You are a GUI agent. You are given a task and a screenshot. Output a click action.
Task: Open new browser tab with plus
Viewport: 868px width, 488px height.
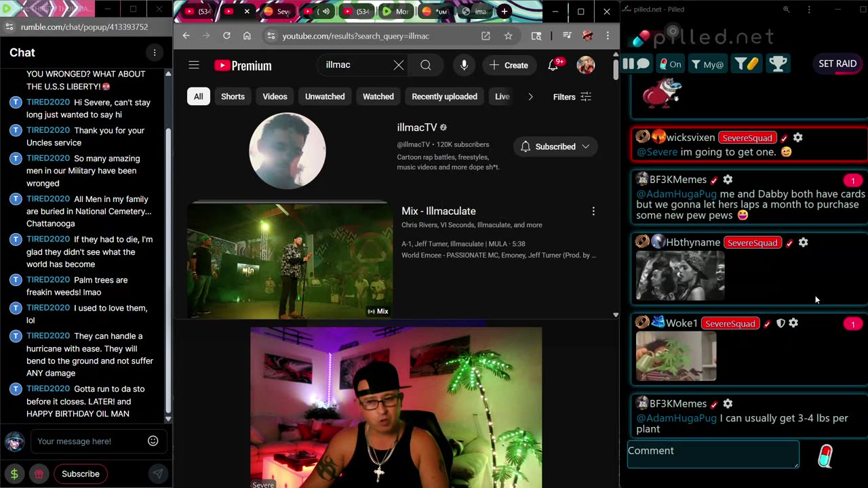click(505, 12)
